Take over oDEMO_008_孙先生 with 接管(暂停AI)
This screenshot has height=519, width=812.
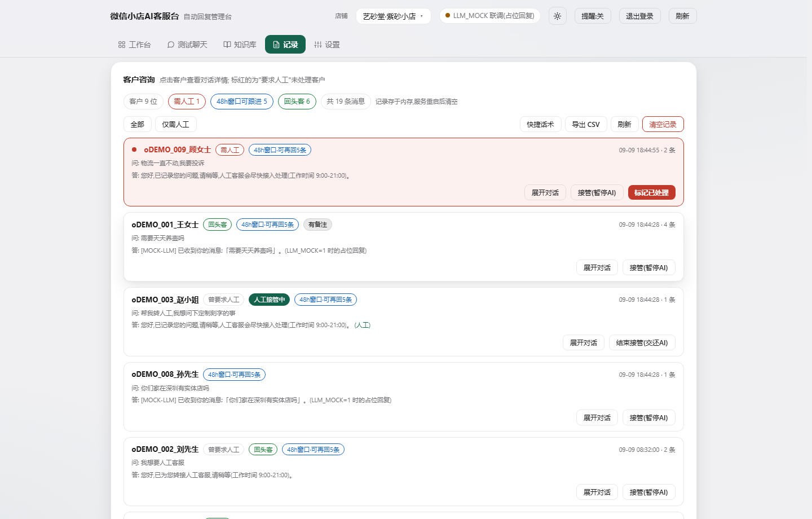(648, 417)
